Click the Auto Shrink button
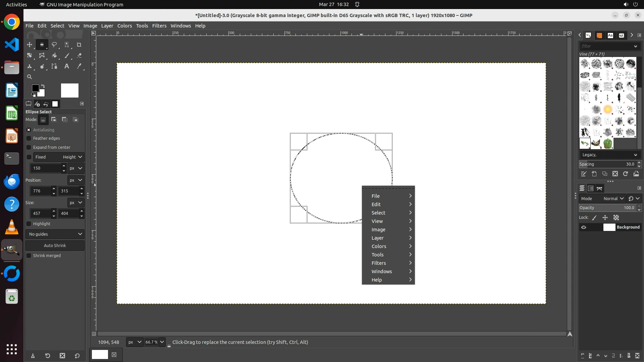Screen dimensions: 644x362 (x=55, y=245)
